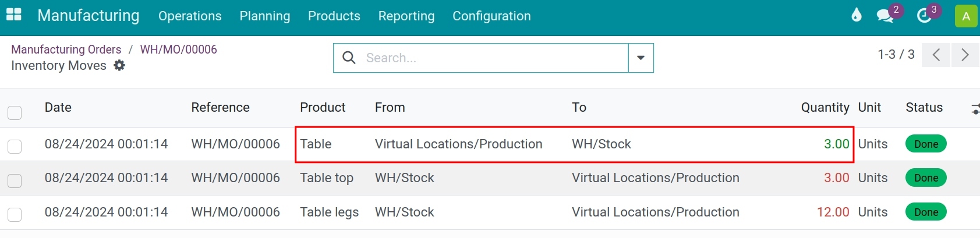Click WH/MO/00006 reference in Table top row

click(236, 177)
